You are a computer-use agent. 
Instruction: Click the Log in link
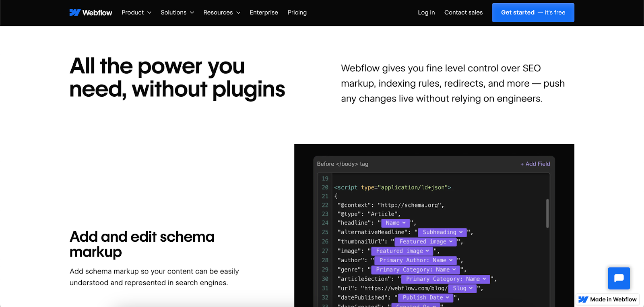[x=426, y=12]
